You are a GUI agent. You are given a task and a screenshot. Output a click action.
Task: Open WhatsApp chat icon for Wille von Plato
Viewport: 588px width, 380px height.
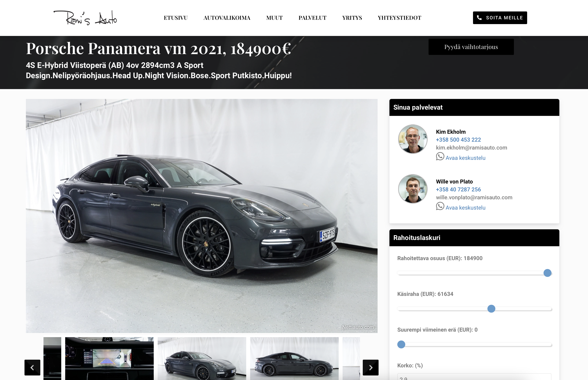pyautogui.click(x=440, y=206)
